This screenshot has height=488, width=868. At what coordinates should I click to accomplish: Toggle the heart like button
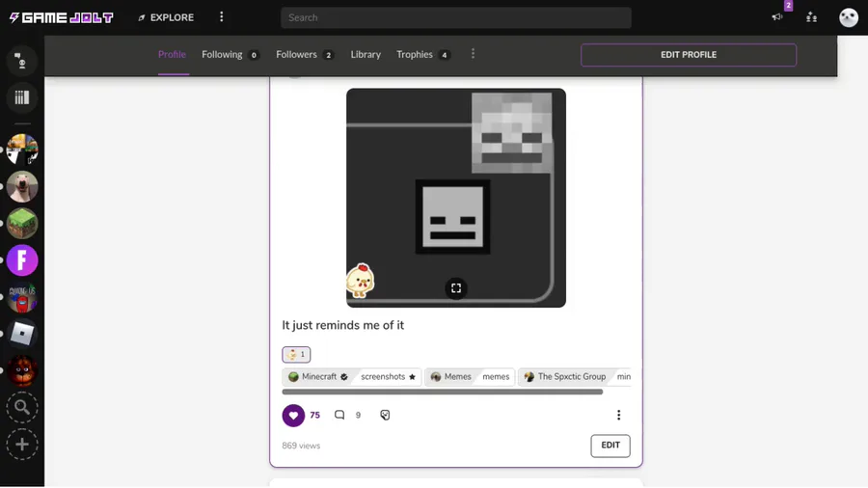coord(293,416)
